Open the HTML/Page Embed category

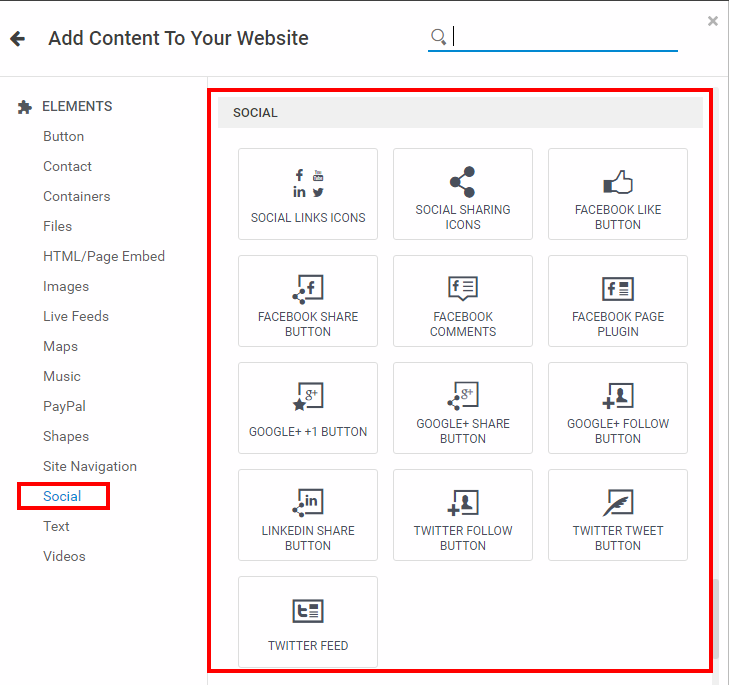click(104, 256)
